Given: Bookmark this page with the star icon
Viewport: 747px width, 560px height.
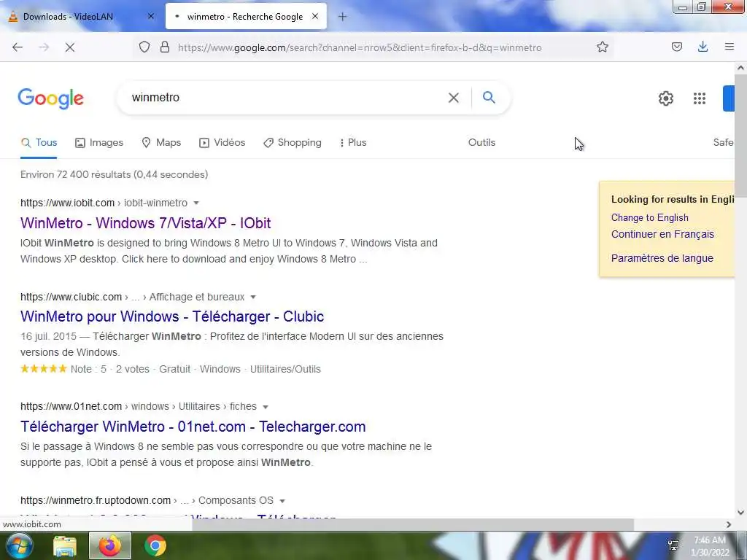Looking at the screenshot, I should pos(602,47).
